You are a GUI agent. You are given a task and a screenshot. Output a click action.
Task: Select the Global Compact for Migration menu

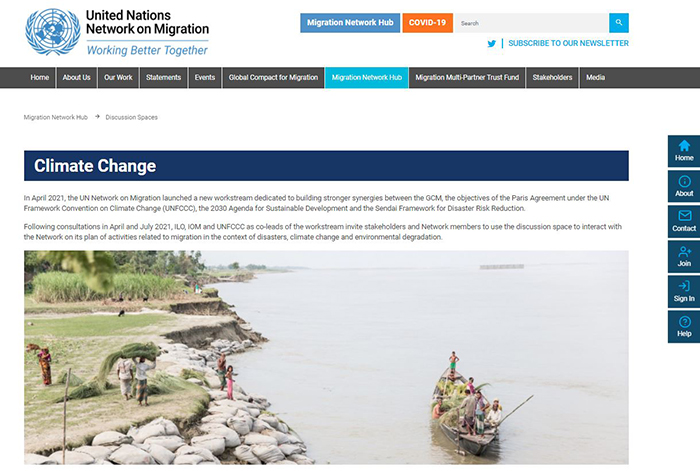click(x=273, y=78)
